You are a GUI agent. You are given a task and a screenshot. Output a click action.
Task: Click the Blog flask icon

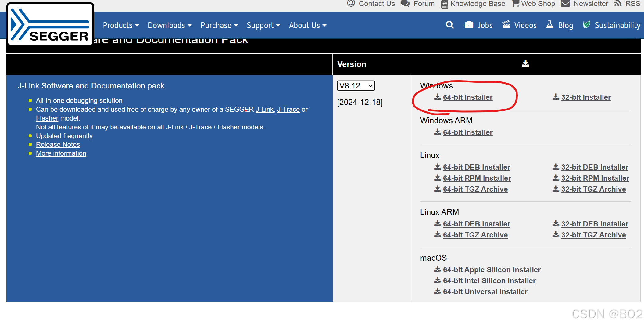tap(550, 24)
